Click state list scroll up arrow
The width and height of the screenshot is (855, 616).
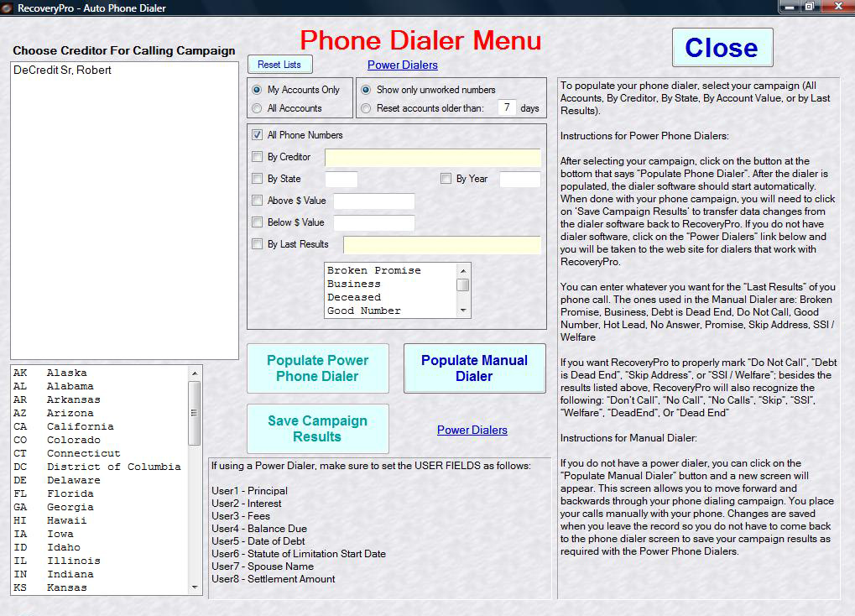195,373
